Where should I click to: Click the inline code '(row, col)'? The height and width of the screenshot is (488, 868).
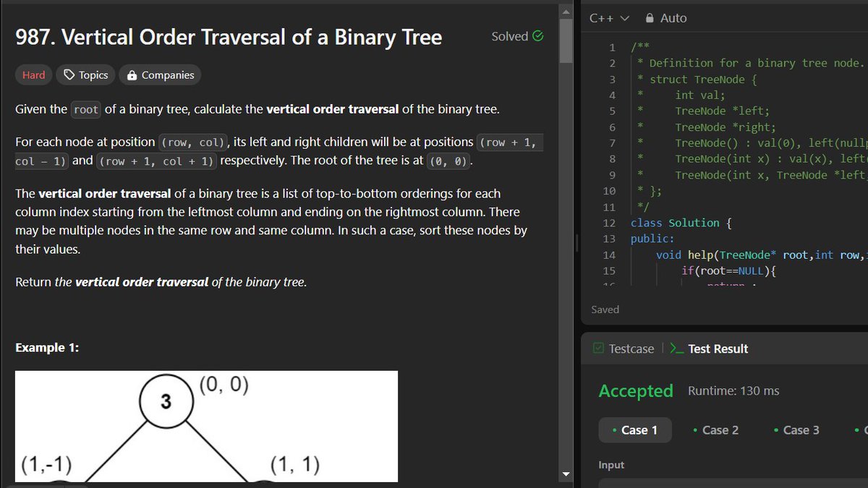click(192, 142)
